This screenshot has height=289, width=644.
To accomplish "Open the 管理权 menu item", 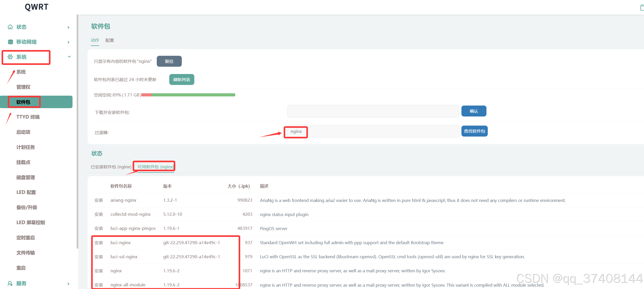I will [23, 87].
